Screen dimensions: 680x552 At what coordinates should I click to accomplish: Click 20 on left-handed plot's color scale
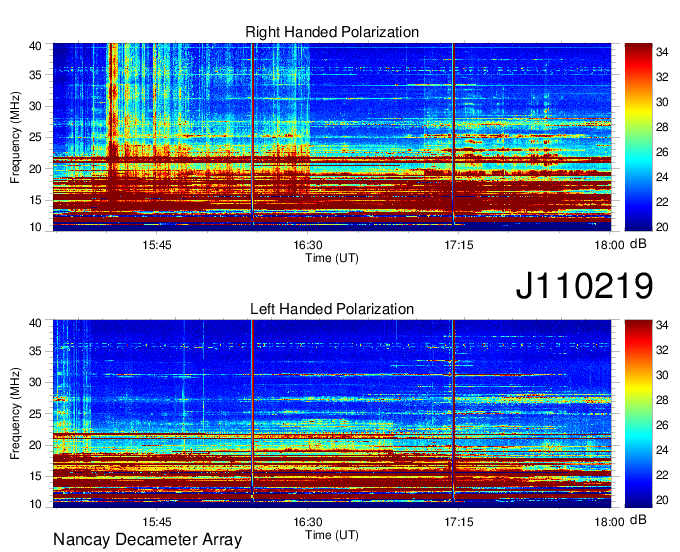[x=662, y=500]
